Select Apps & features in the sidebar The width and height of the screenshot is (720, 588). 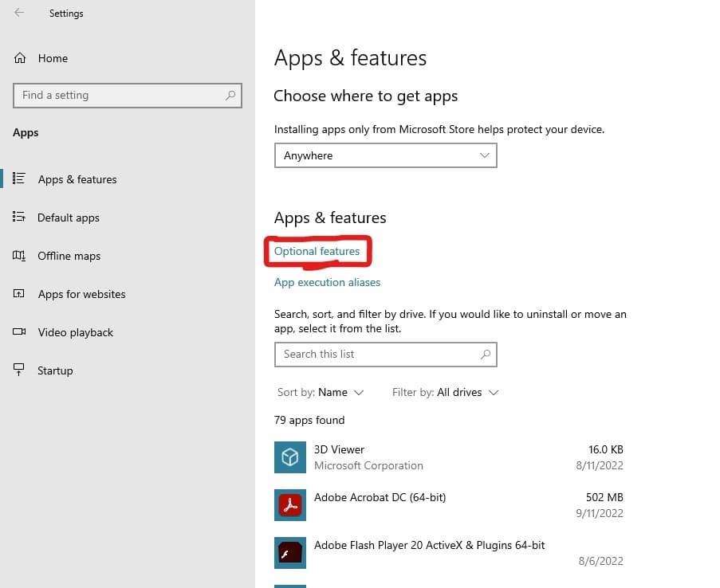click(x=77, y=178)
